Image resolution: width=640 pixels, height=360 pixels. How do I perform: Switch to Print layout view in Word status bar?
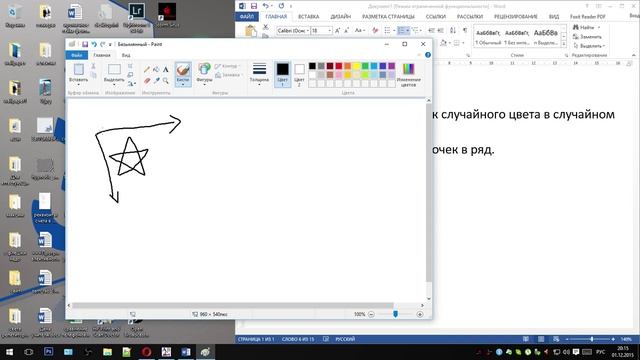541,339
